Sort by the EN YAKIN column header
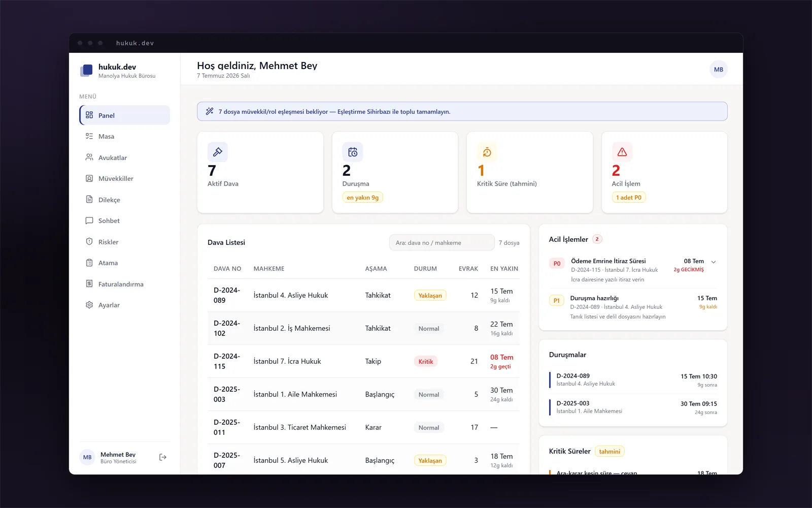Image resolution: width=812 pixels, height=508 pixels. pyautogui.click(x=504, y=269)
